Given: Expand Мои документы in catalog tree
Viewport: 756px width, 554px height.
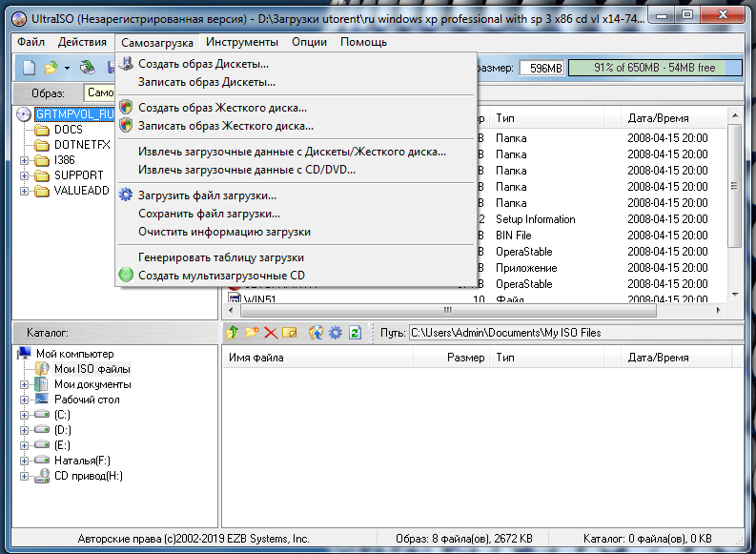Looking at the screenshot, I should [x=24, y=384].
